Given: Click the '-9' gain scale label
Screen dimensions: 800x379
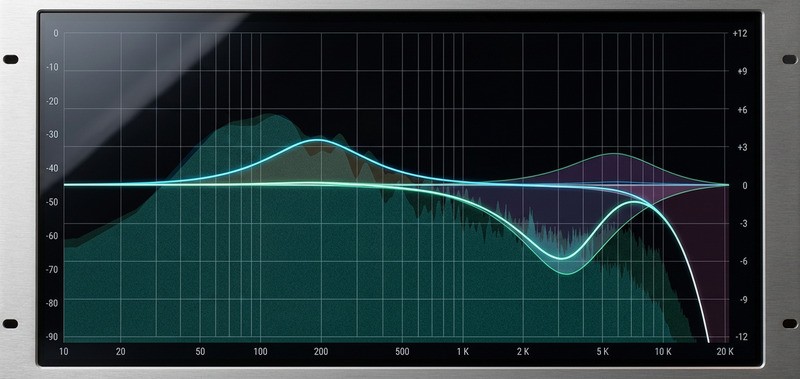Looking at the screenshot, I should [x=742, y=299].
